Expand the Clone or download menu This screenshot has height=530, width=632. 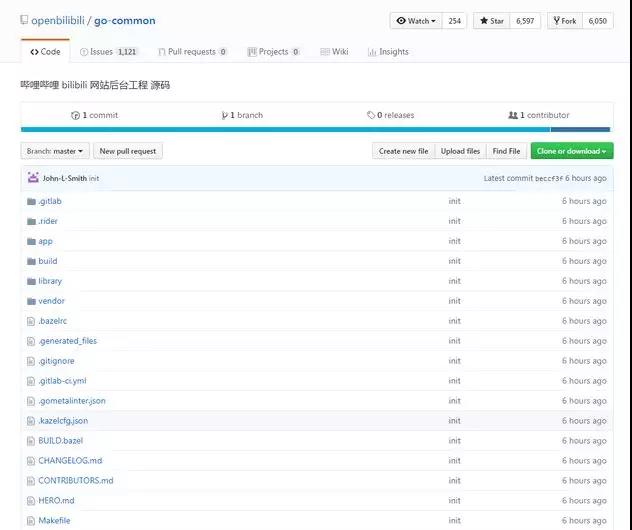pos(572,151)
